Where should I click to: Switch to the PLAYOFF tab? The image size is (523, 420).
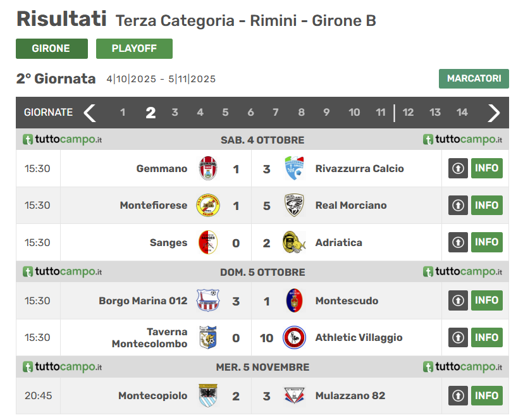[135, 49]
